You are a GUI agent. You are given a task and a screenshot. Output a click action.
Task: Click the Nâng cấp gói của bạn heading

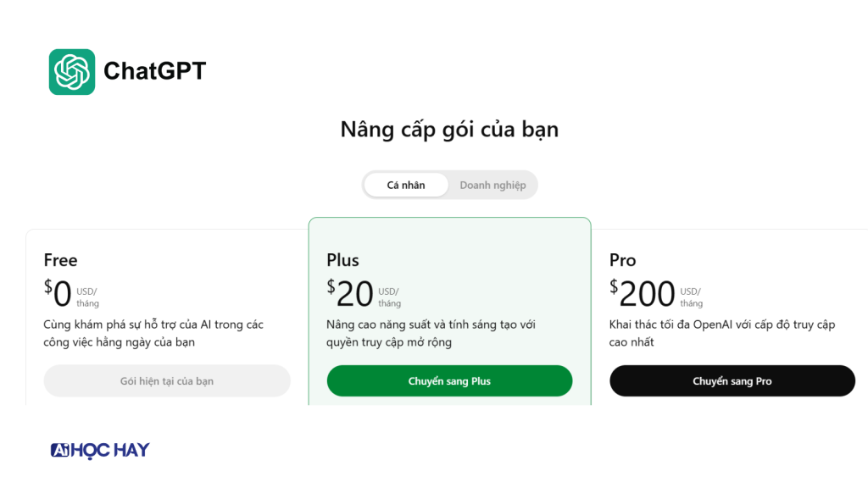[449, 130]
